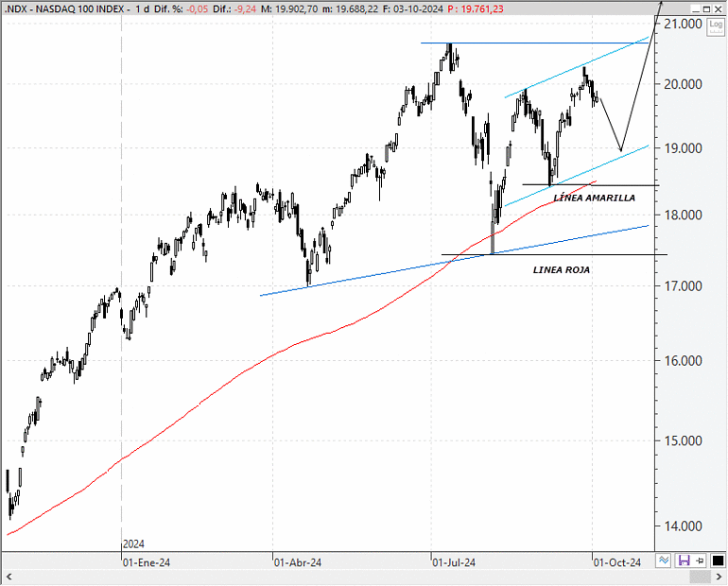Click the 'LINEA ROJA' annotation label

point(562,270)
